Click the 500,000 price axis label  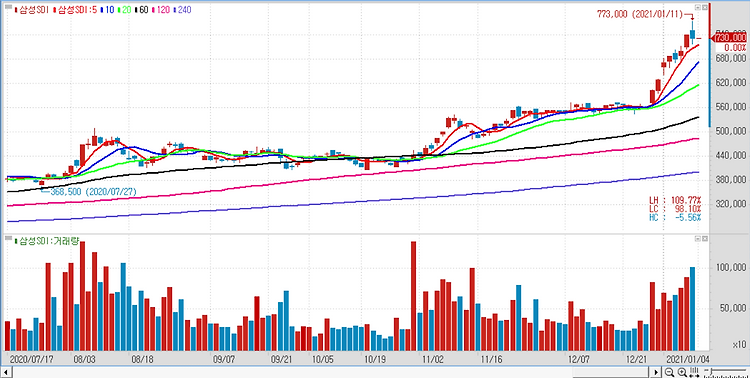tap(730, 131)
